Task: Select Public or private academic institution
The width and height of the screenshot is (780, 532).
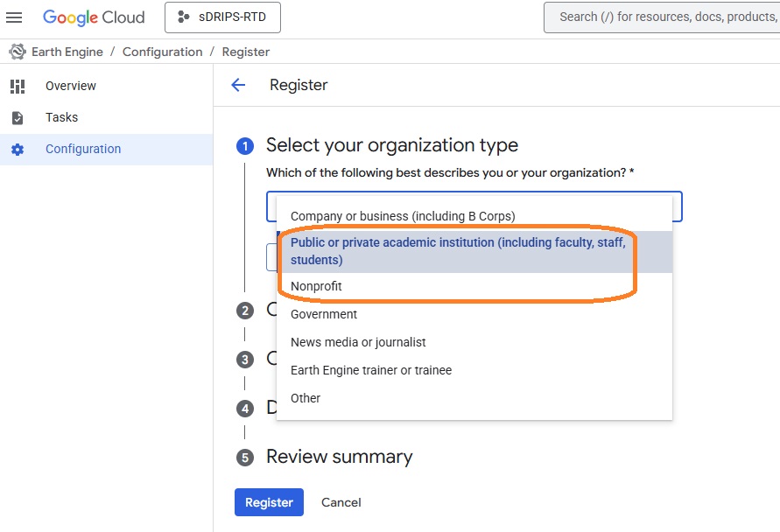Action: pos(474,251)
